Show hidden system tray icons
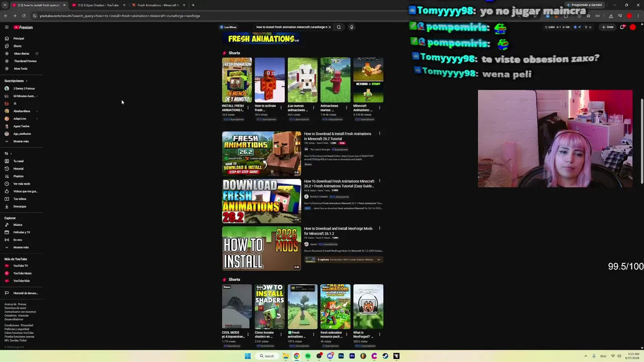This screenshot has width=644, height=362. [586, 356]
